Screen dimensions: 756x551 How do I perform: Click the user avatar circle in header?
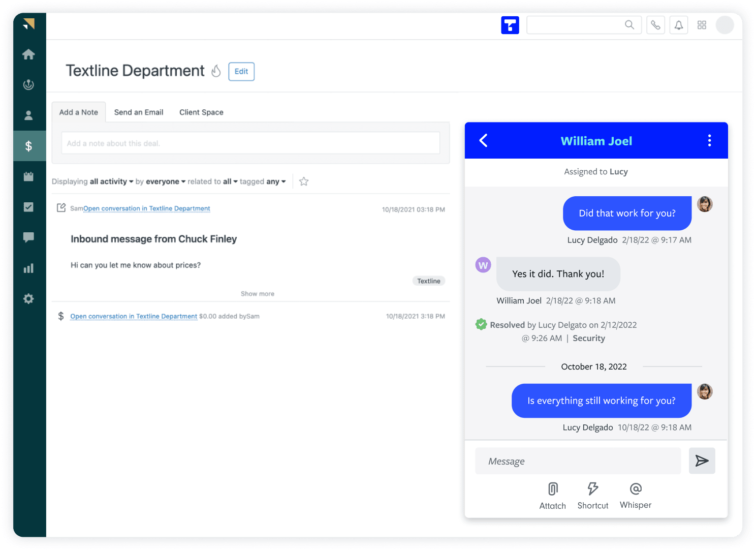pos(725,25)
